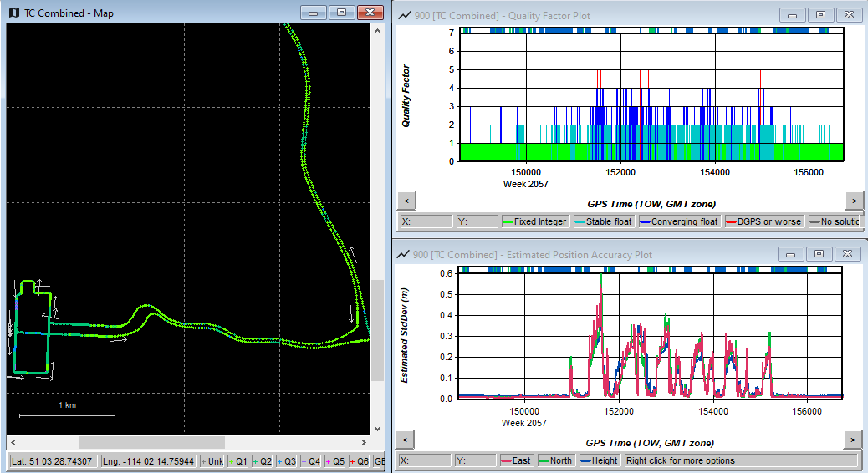The image size is (868, 473).
Task: Click the DGPS or worse legend entry
Action: (764, 221)
